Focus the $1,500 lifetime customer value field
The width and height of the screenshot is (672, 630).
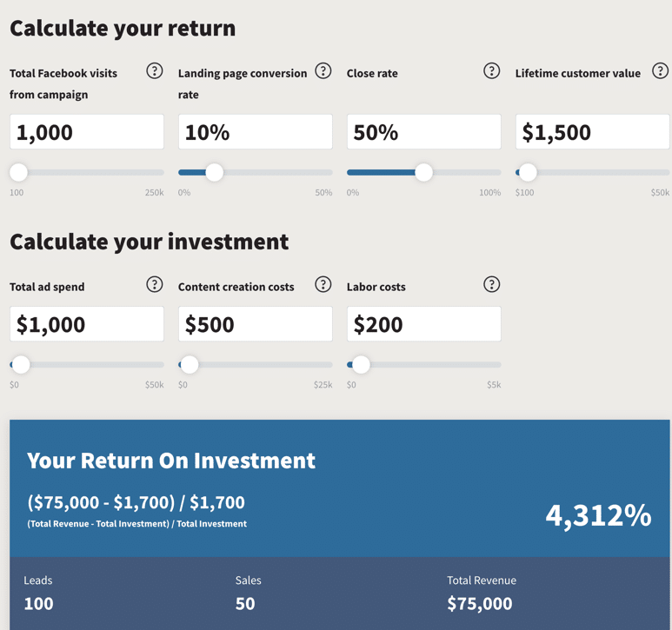pos(592,131)
